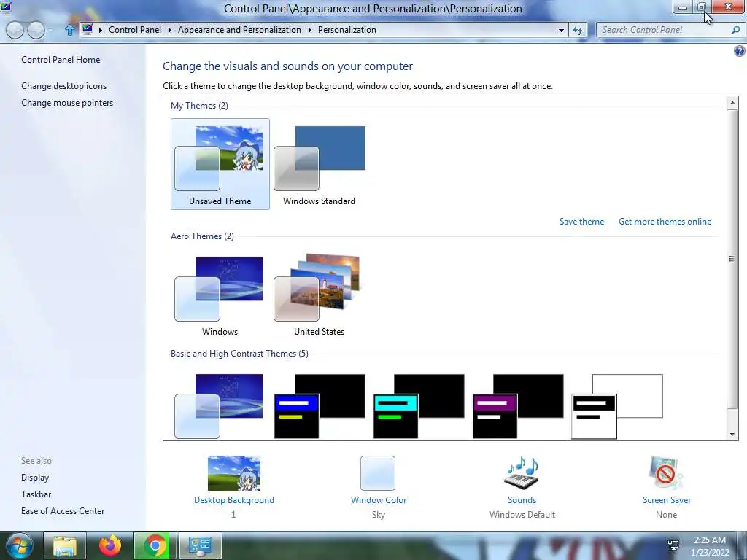Viewport: 747px width, 560px height.
Task: Select the Unsaved Theme thumbnail
Action: [x=220, y=164]
